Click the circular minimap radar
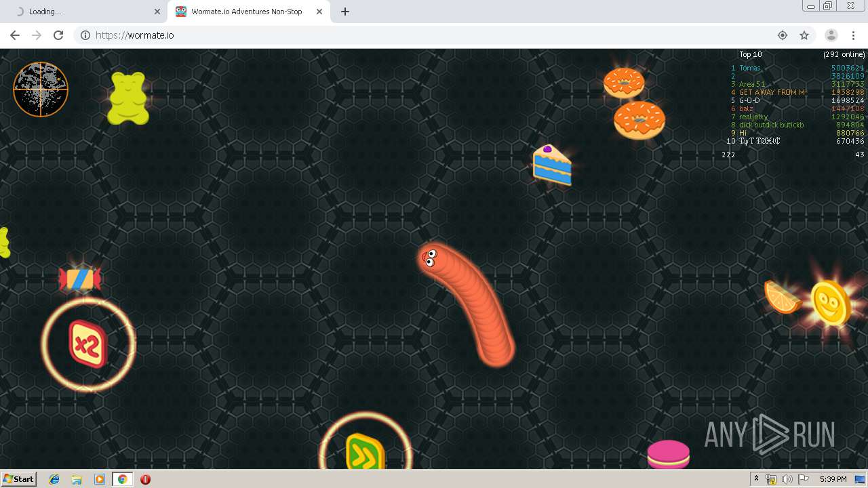Image resolution: width=868 pixels, height=488 pixels. [x=41, y=89]
